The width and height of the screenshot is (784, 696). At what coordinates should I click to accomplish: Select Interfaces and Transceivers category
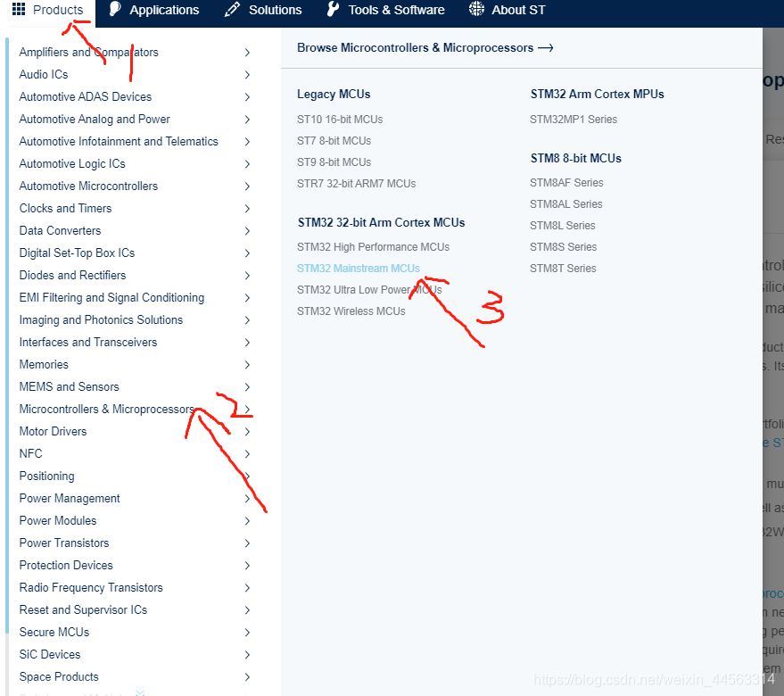[88, 343]
